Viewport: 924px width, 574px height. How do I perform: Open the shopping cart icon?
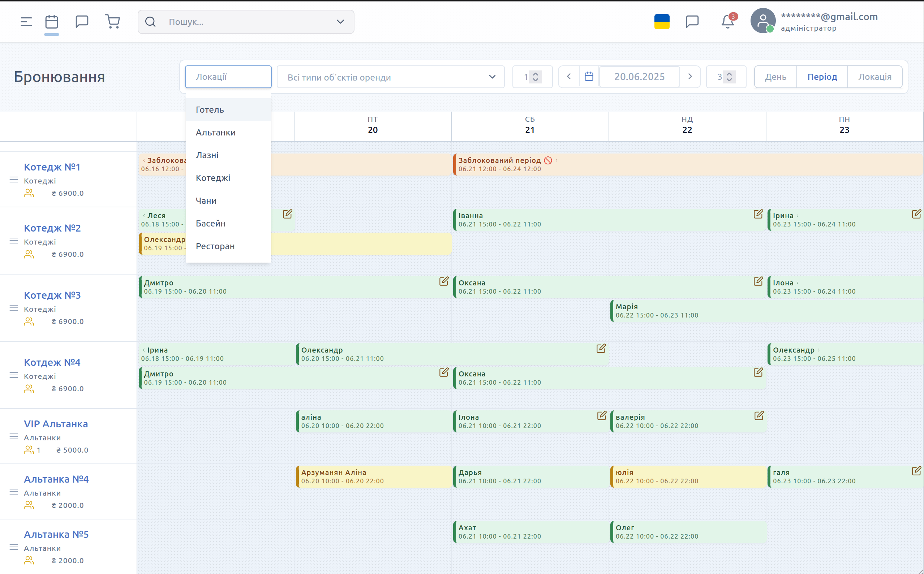(112, 22)
